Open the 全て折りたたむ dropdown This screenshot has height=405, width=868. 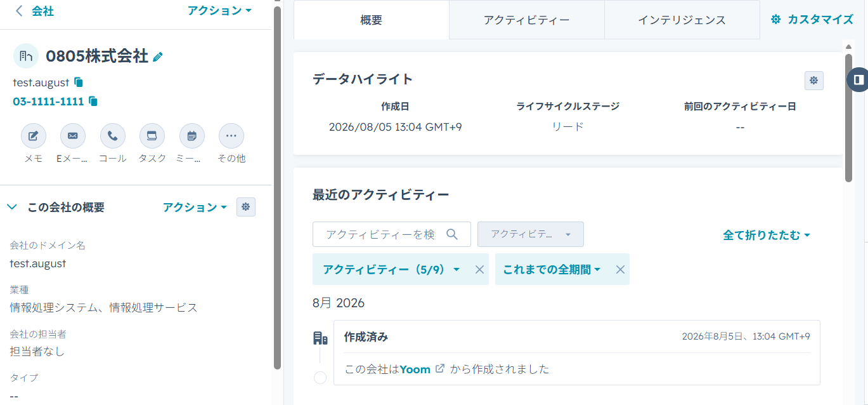click(767, 235)
